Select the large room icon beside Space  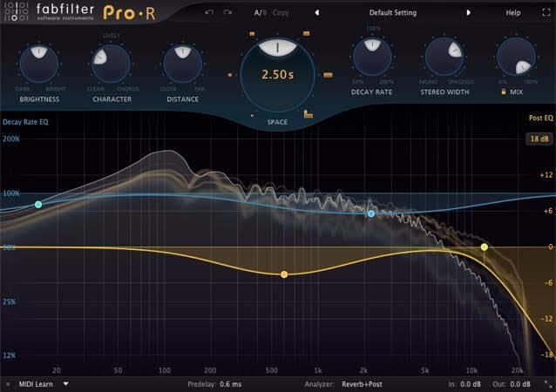(x=309, y=114)
